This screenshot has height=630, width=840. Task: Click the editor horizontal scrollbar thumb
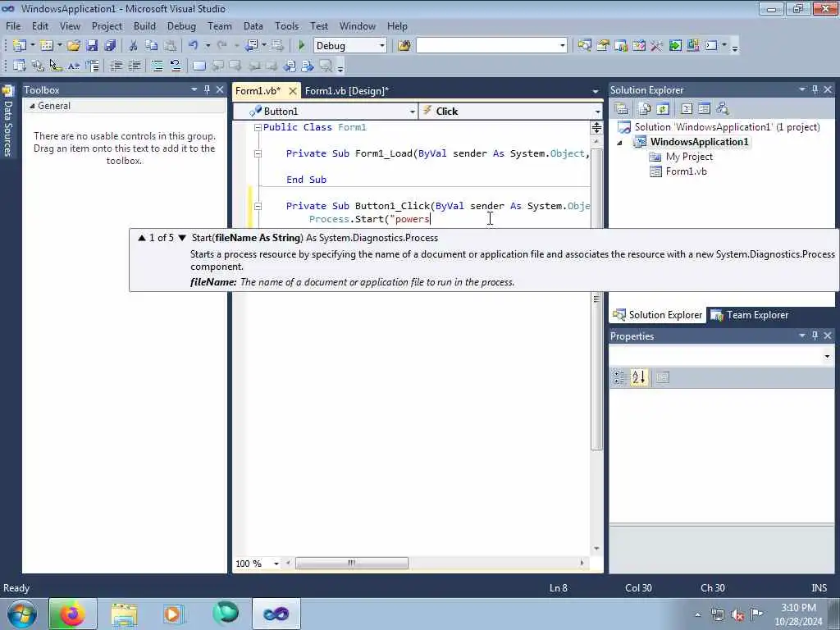click(351, 563)
